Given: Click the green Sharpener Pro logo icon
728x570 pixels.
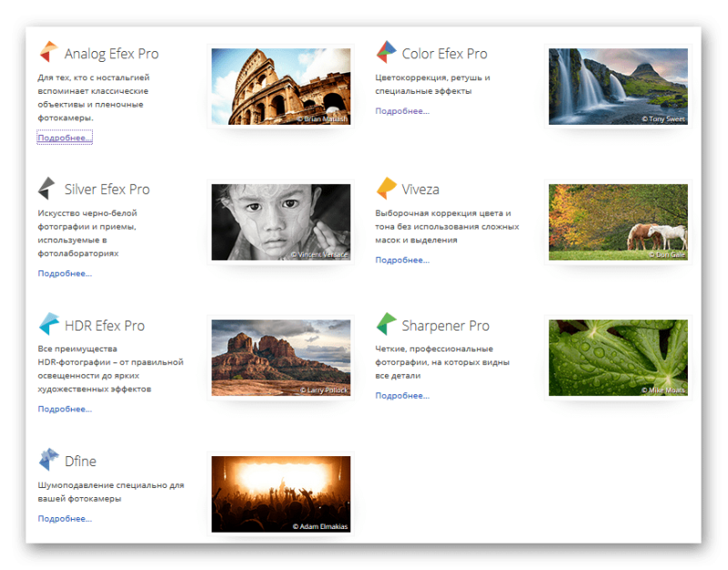Looking at the screenshot, I should [x=386, y=324].
